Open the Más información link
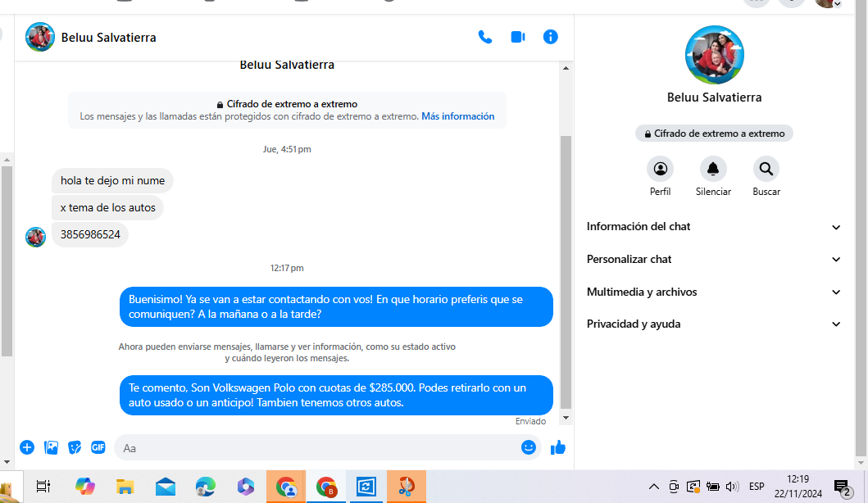868x503 pixels. click(x=458, y=116)
